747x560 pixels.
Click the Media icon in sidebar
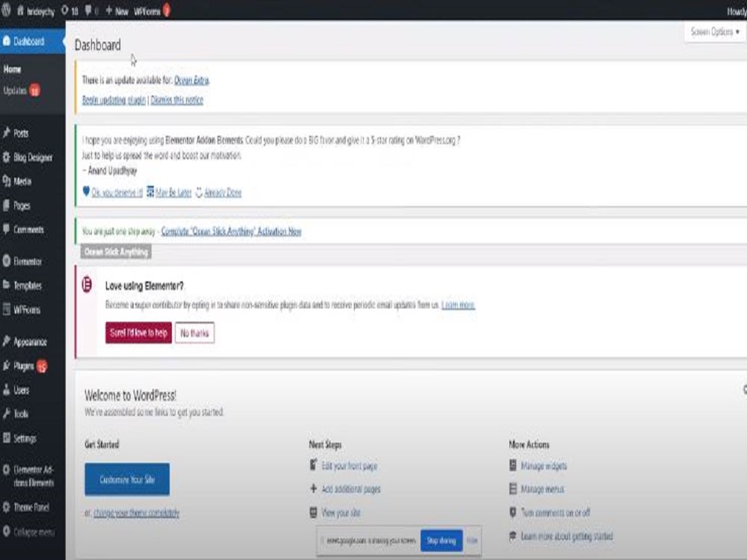6,181
